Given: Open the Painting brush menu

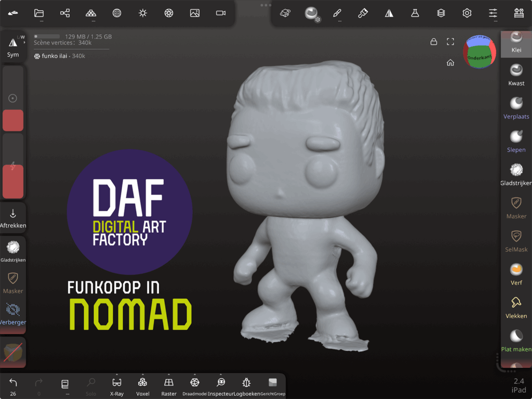Looking at the screenshot, I should pyautogui.click(x=363, y=13).
